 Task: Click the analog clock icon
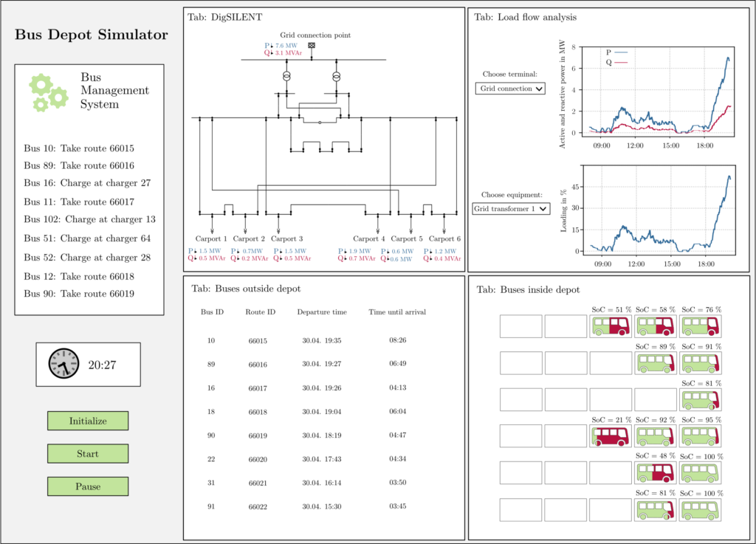(63, 364)
